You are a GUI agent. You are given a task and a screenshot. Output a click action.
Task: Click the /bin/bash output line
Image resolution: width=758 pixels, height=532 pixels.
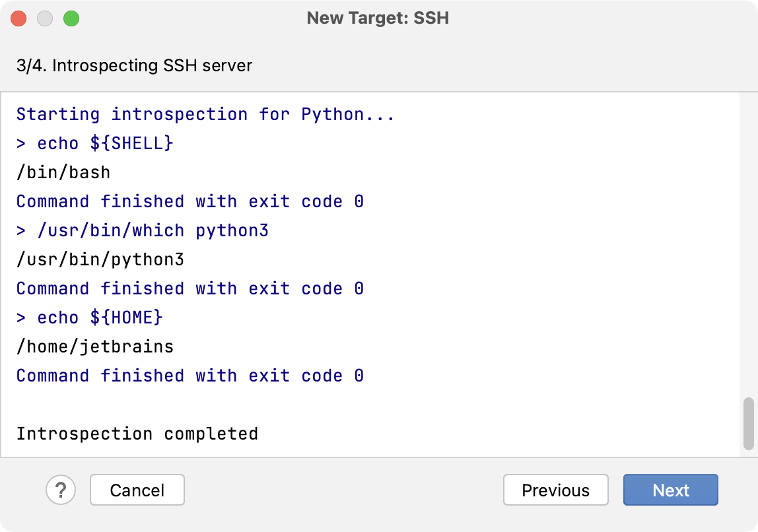[x=57, y=172]
